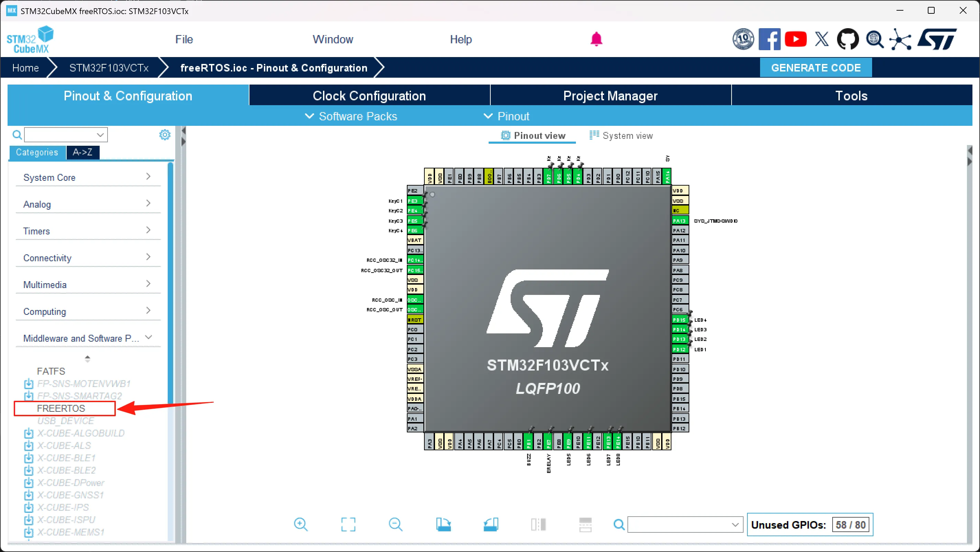Click the PD12 pin labeled LED1

coord(679,349)
